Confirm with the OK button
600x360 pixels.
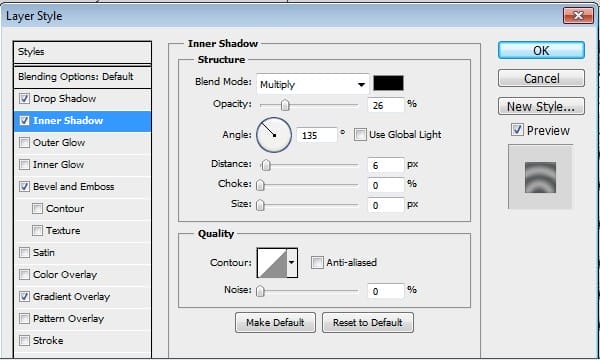click(541, 50)
